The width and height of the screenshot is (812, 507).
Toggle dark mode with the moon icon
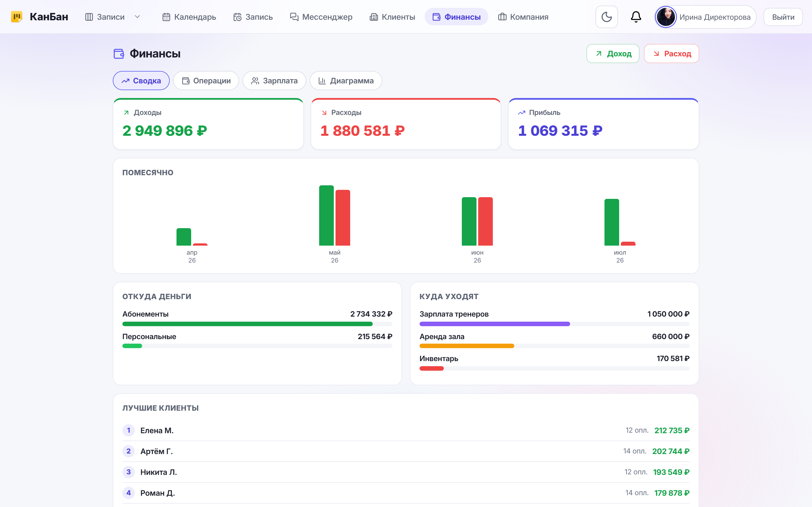tap(606, 17)
